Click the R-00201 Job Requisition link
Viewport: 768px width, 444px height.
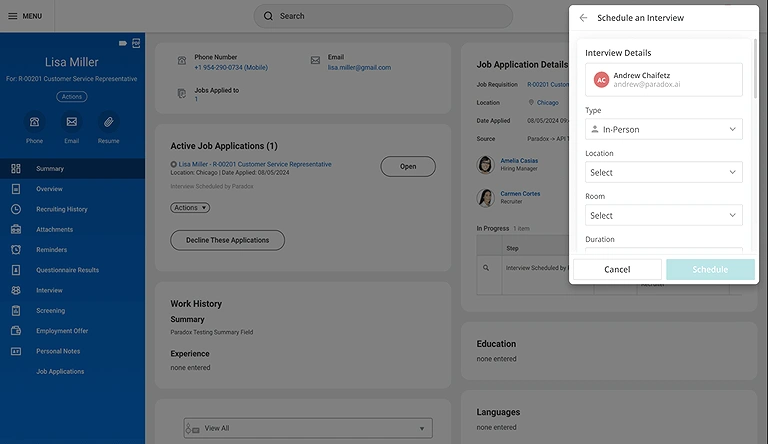point(548,85)
